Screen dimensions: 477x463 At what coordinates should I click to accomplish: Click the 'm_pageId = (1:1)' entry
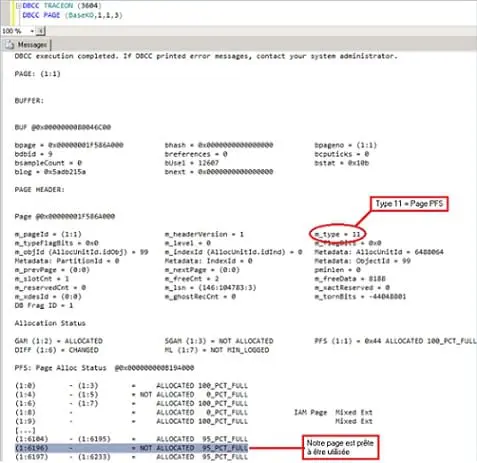click(48, 234)
